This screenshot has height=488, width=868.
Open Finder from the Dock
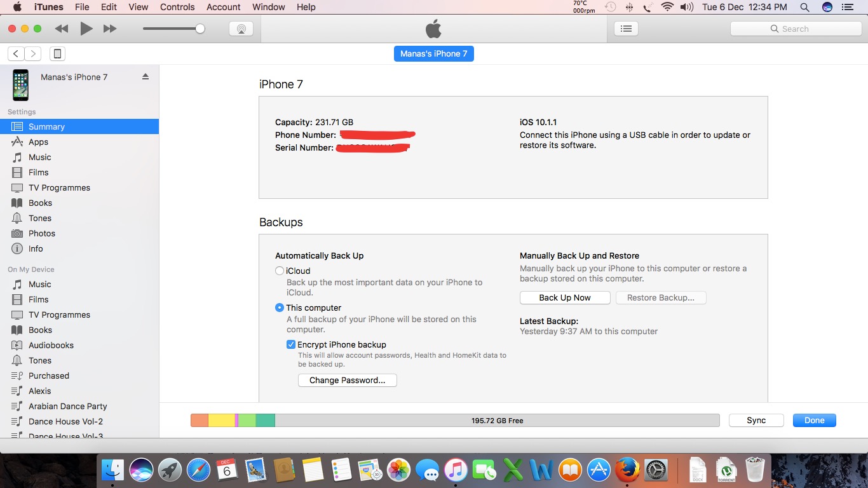113,470
